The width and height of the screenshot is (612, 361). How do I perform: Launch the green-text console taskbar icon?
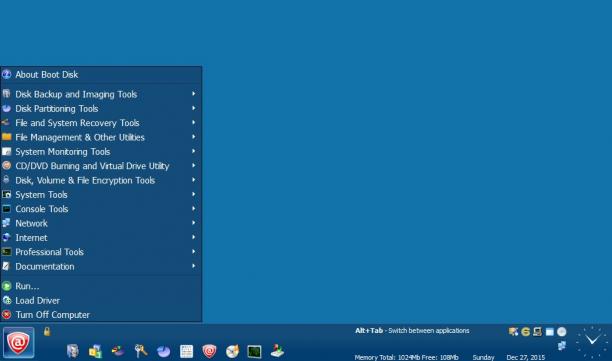coord(254,352)
